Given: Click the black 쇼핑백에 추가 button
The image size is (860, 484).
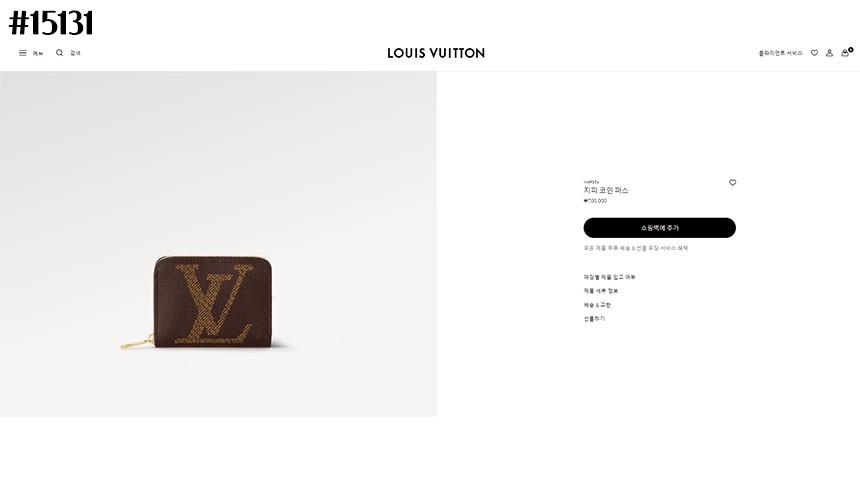Looking at the screenshot, I should (x=659, y=228).
